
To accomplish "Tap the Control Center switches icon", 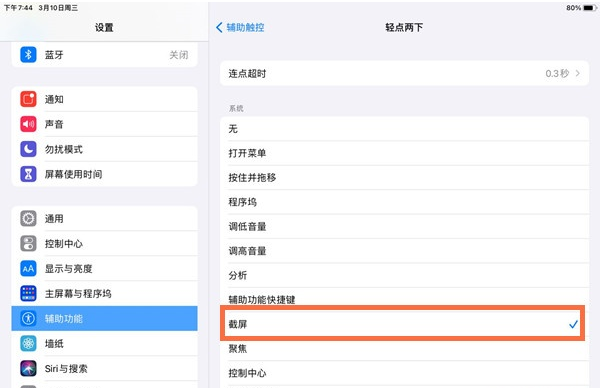I will pyautogui.click(x=28, y=243).
